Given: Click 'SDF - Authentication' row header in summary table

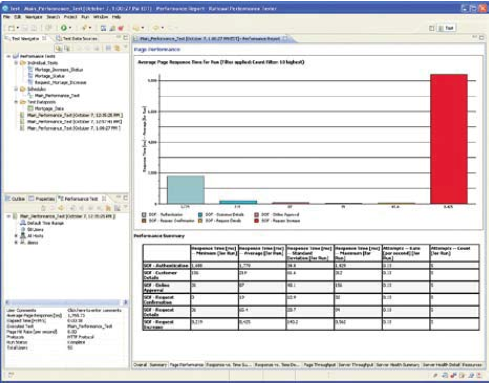Looking at the screenshot, I should (166, 266).
